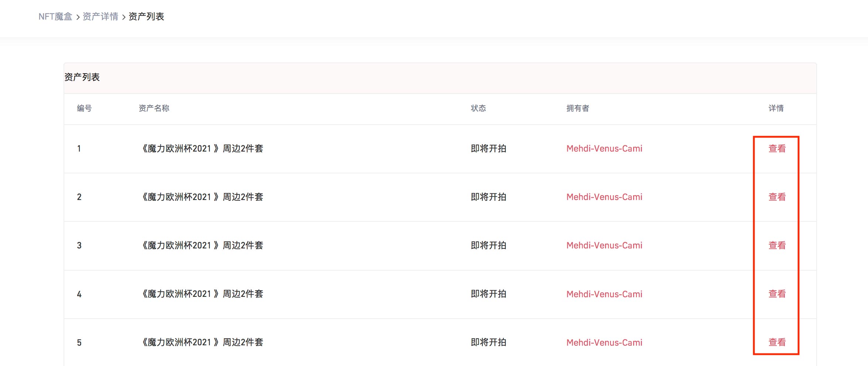868x366 pixels.
Task: Click 资产列表 in the breadcrumb trail
Action: point(146,17)
